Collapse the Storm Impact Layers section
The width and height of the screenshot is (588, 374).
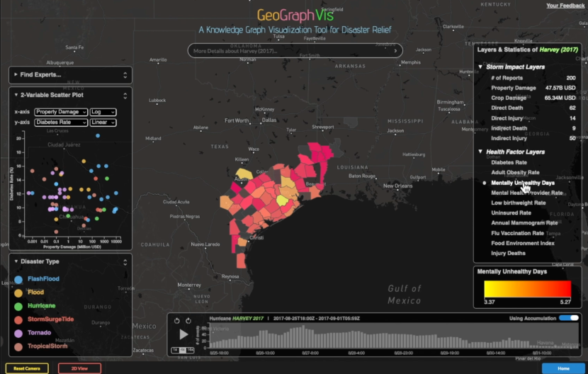coord(480,67)
